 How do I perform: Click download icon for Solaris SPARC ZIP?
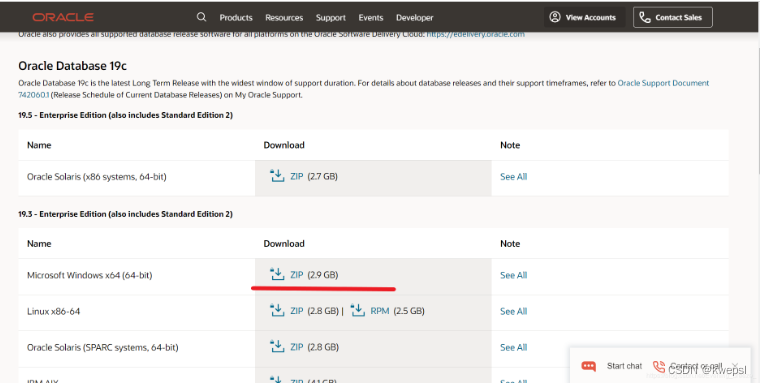click(x=277, y=347)
